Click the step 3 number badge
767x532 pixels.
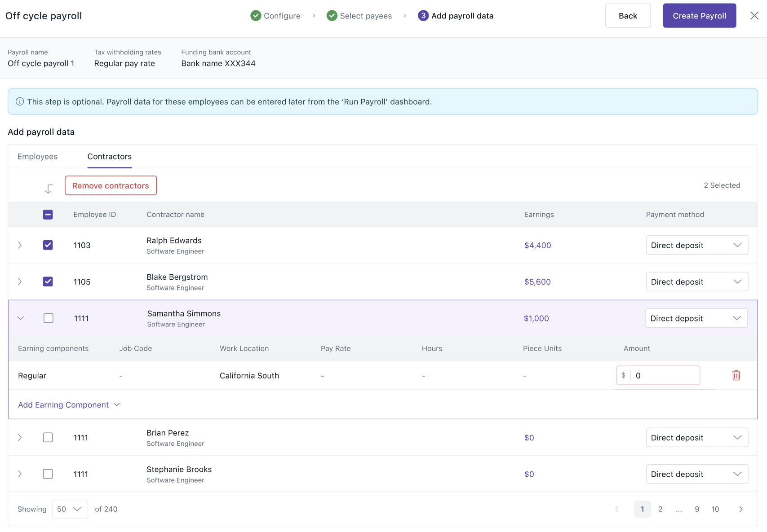(423, 16)
